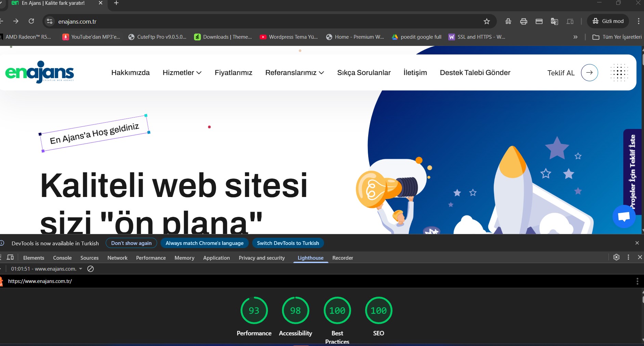This screenshot has width=644, height=346.
Task: Click the Performance score gauge showing 93
Action: click(x=254, y=310)
